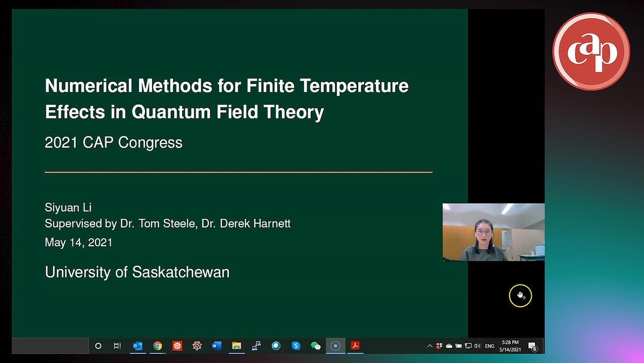
Task: Click the presenter webcam video thumbnail
Action: (x=494, y=232)
